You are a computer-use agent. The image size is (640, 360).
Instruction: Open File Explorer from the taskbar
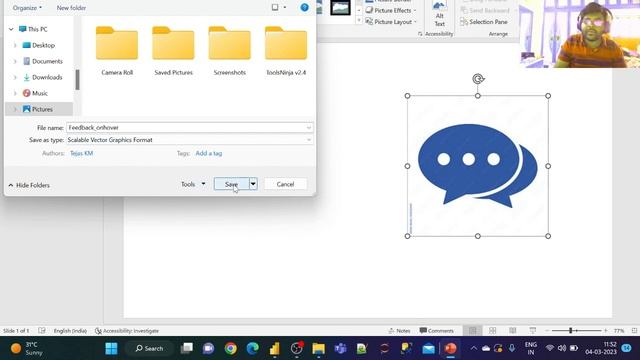[x=318, y=348]
